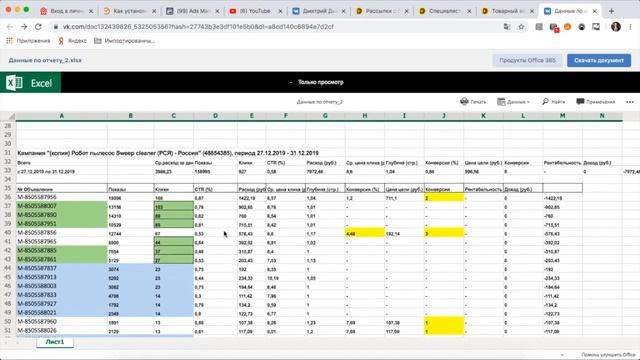
Task: Click the Продукты Office 365 button
Action: coord(527,60)
